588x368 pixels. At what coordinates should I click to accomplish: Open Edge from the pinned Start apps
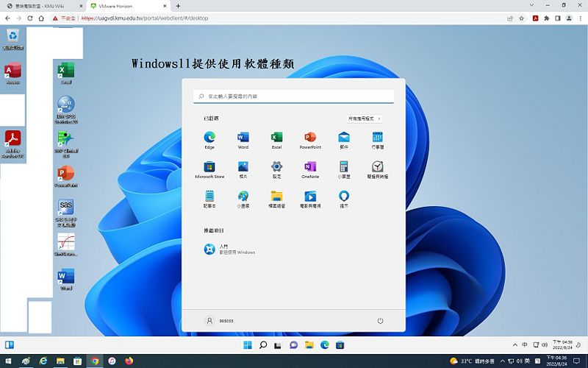(x=209, y=141)
